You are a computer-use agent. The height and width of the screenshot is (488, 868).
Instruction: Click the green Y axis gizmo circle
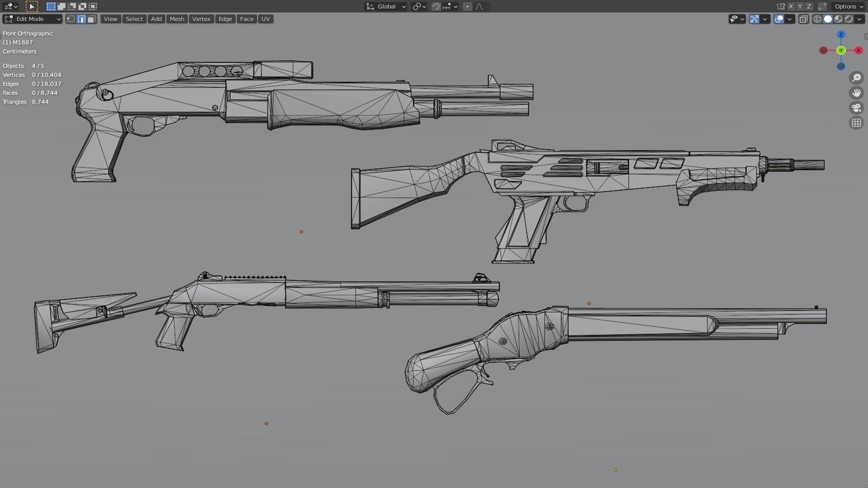click(x=841, y=51)
